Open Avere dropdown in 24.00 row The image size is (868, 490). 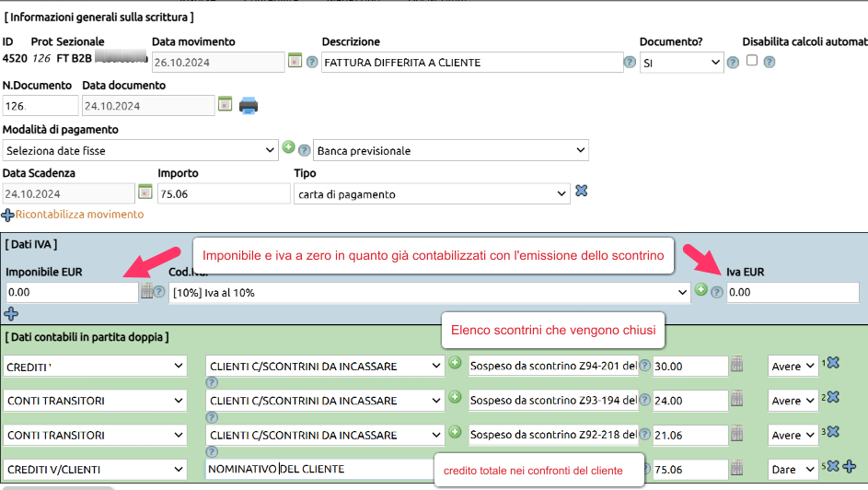793,401
